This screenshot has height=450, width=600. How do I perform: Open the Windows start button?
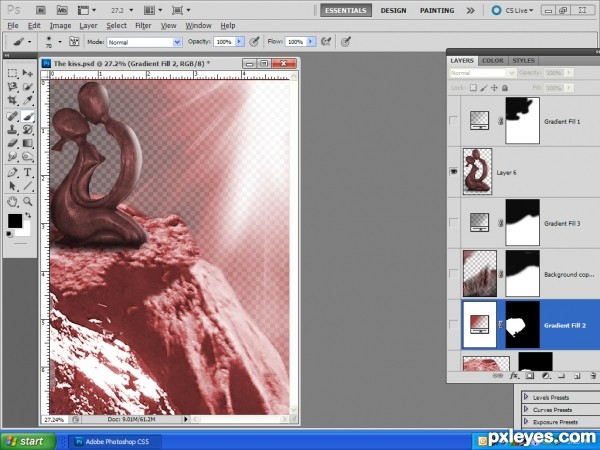point(28,441)
